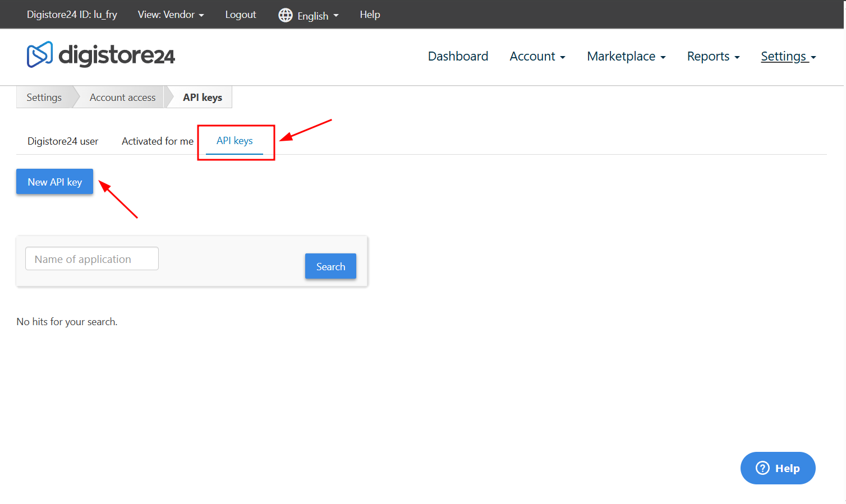Open the Reports dropdown menu
Image resolution: width=846 pixels, height=504 pixels.
click(x=714, y=57)
